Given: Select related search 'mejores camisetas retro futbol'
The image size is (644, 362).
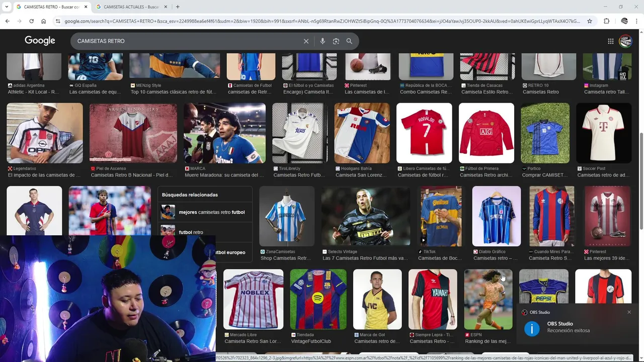Looking at the screenshot, I should pyautogui.click(x=205, y=212).
